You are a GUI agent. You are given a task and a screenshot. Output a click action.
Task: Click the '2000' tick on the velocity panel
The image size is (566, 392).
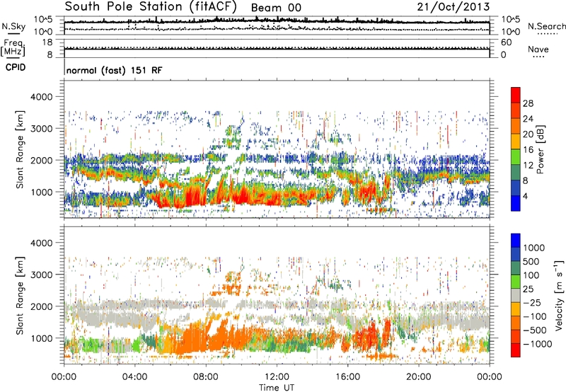click(x=42, y=306)
